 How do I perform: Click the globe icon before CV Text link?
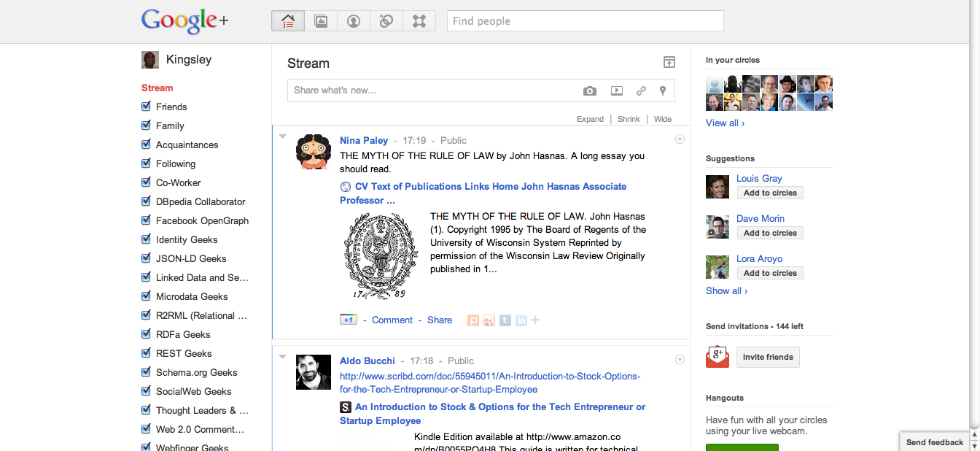pos(346,187)
